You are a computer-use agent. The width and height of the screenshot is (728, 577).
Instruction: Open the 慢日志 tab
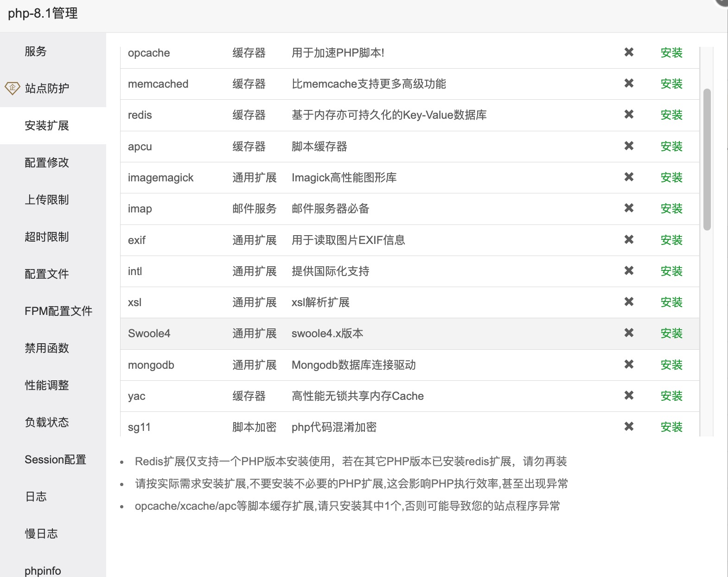coord(53,534)
